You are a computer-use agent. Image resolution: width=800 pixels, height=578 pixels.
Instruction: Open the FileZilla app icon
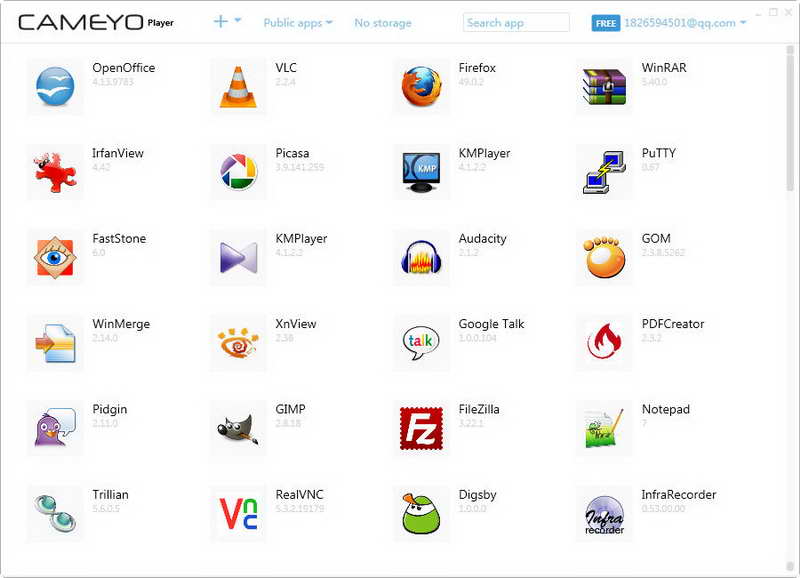point(421,428)
